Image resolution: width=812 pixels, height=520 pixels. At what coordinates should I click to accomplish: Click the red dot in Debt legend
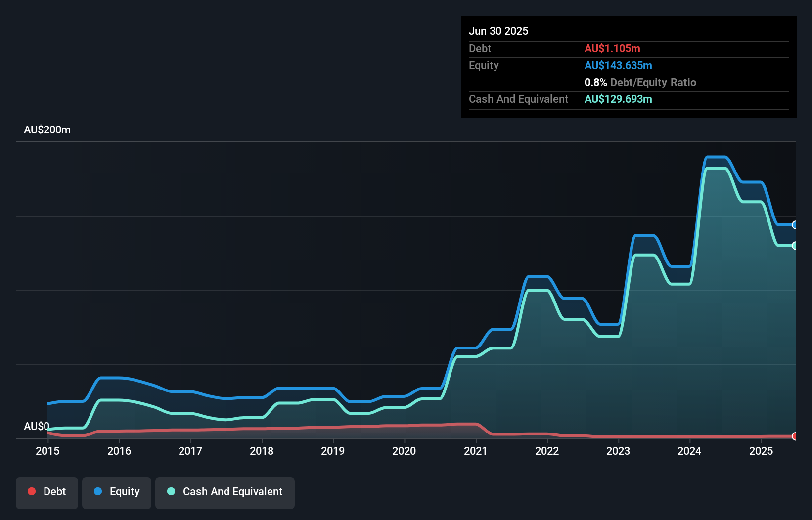click(x=32, y=491)
